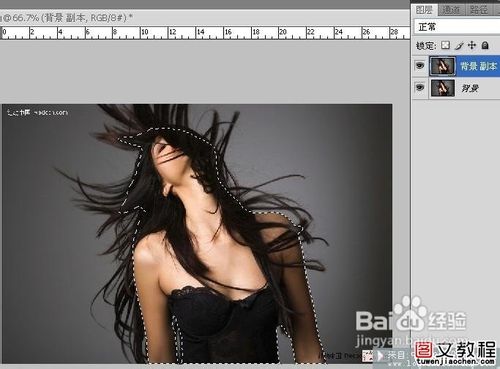500x369 pixels.
Task: Click the horizontal ruler at mark 14
Action: pos(200,32)
